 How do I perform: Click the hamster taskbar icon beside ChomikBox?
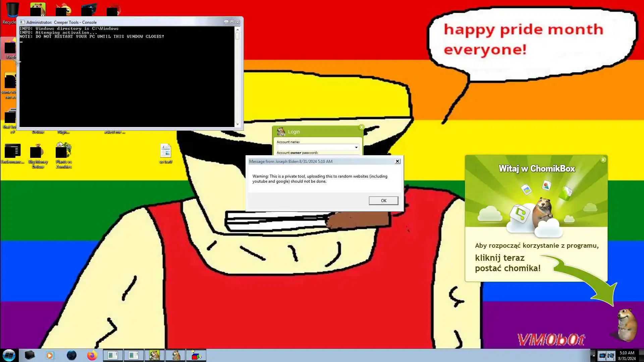175,355
